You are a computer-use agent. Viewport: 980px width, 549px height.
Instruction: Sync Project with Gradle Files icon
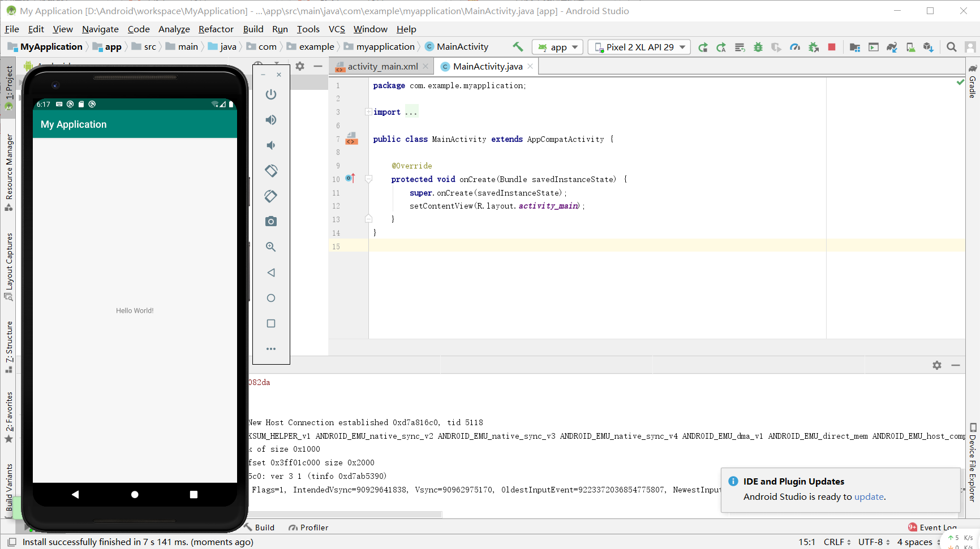[x=892, y=47]
